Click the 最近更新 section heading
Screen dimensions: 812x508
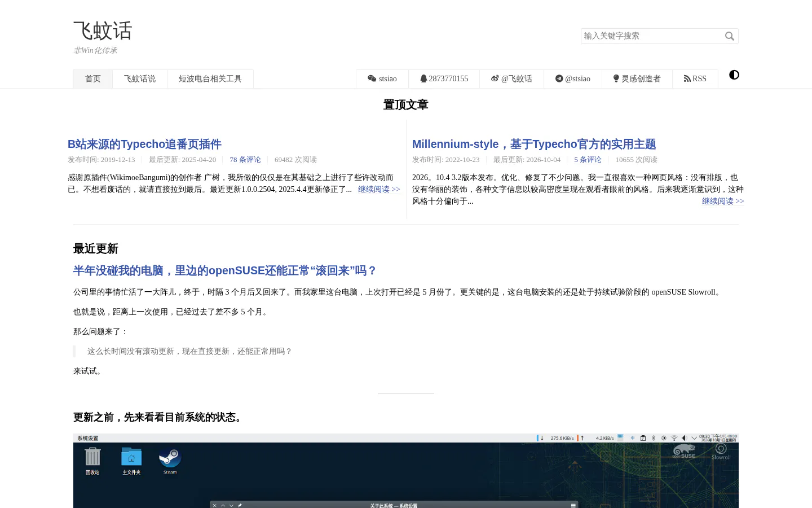point(96,248)
